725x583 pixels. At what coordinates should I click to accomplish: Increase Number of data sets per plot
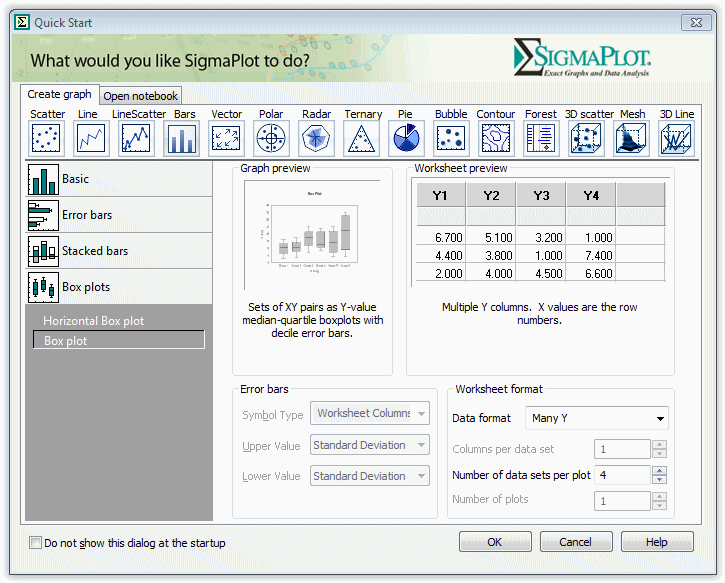(x=659, y=471)
